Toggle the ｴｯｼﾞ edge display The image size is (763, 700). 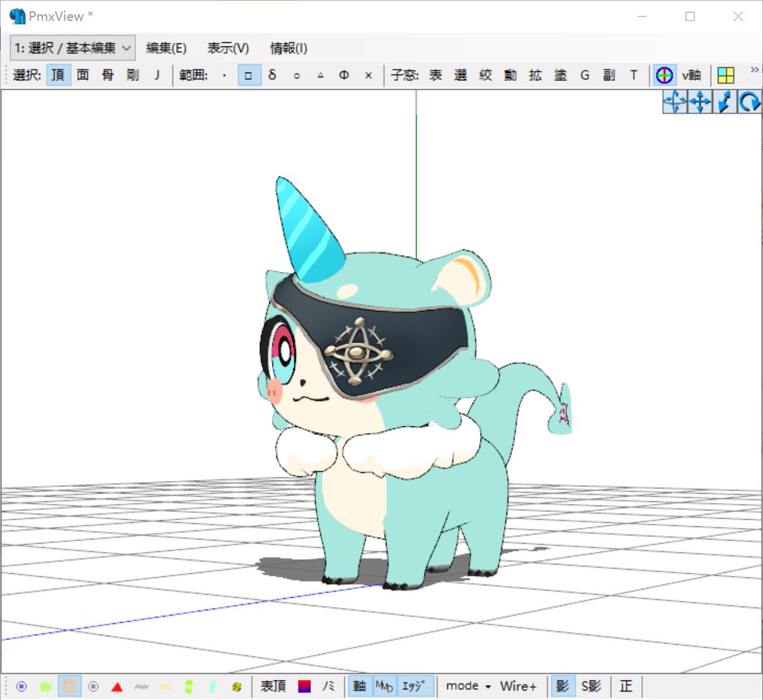coord(415,686)
